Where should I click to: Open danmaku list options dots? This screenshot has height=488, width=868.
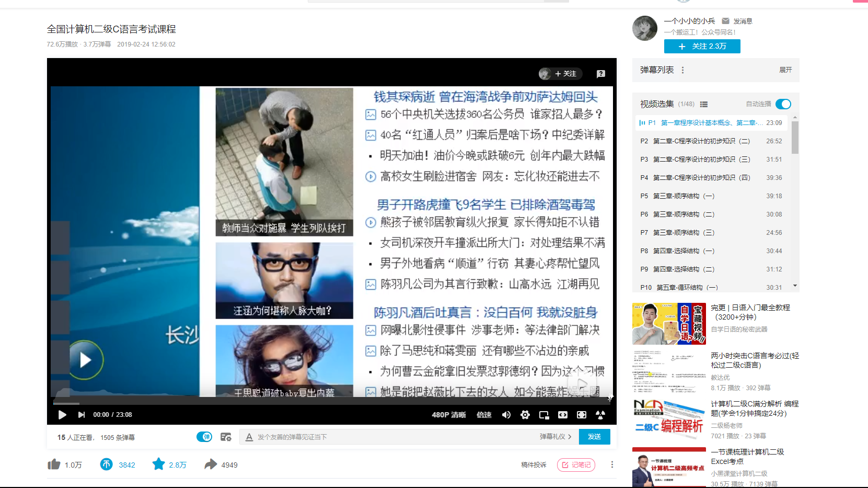tap(682, 70)
